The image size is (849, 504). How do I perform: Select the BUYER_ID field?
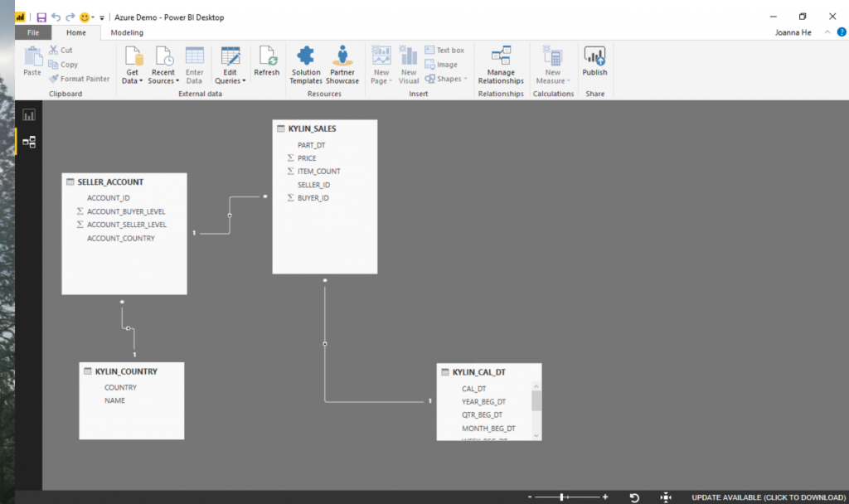[313, 197]
